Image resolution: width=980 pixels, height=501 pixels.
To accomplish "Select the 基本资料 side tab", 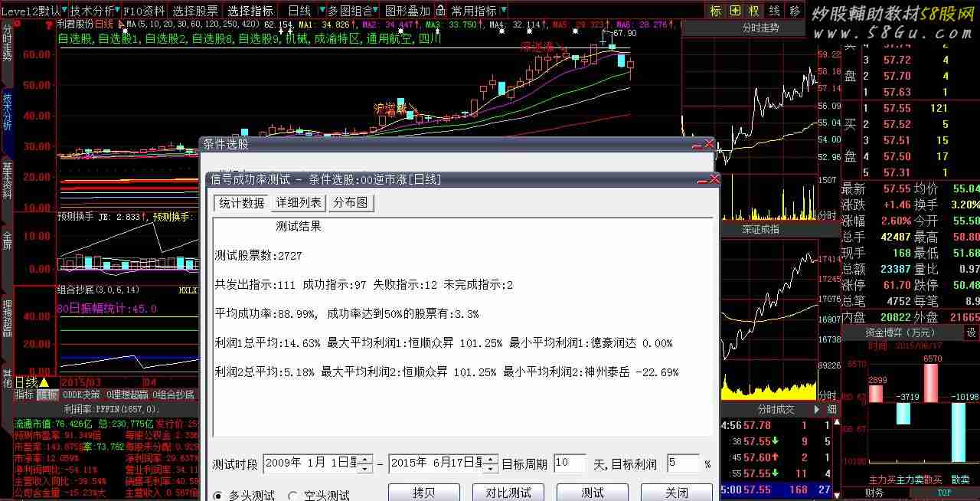I will (x=7, y=182).
